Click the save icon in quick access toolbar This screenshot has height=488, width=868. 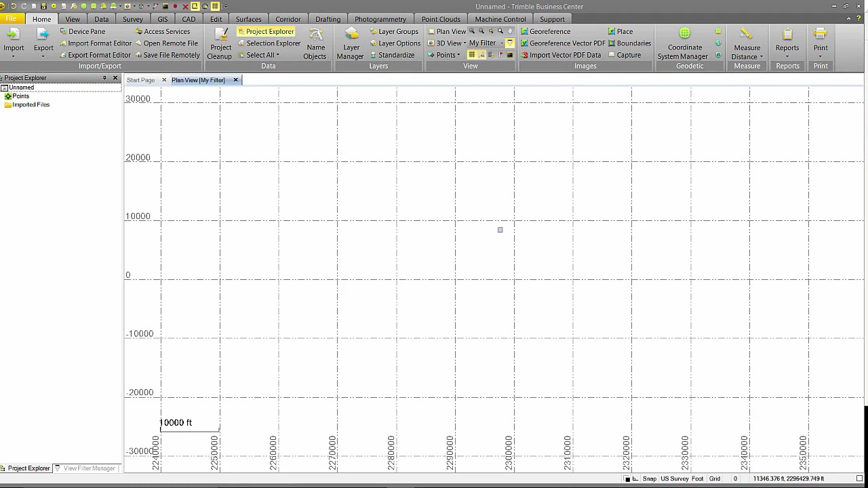(43, 6)
